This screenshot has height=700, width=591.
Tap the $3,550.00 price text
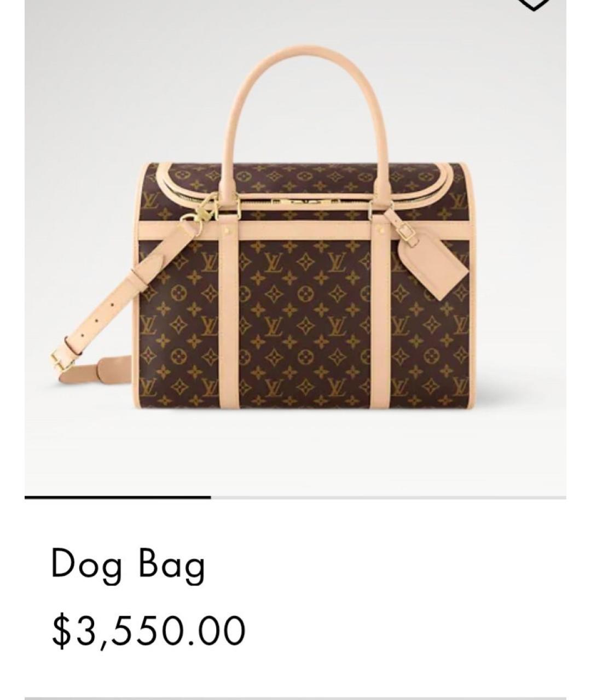coord(148,631)
